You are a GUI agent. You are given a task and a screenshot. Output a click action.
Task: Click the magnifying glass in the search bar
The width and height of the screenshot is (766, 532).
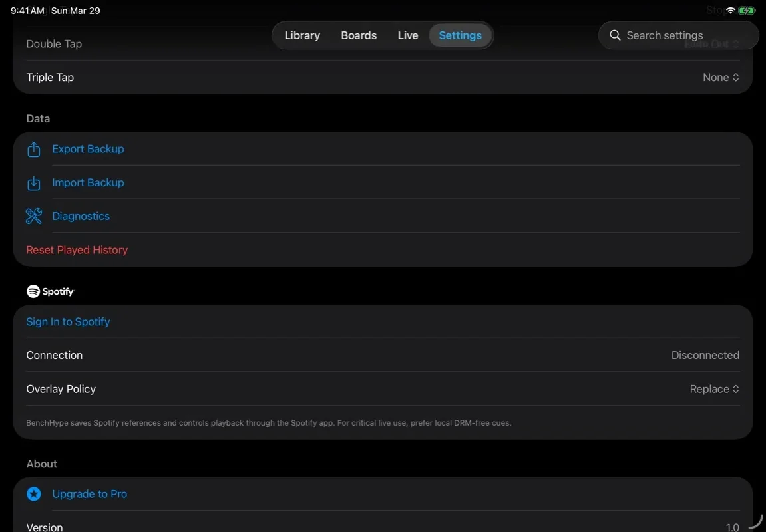click(615, 35)
